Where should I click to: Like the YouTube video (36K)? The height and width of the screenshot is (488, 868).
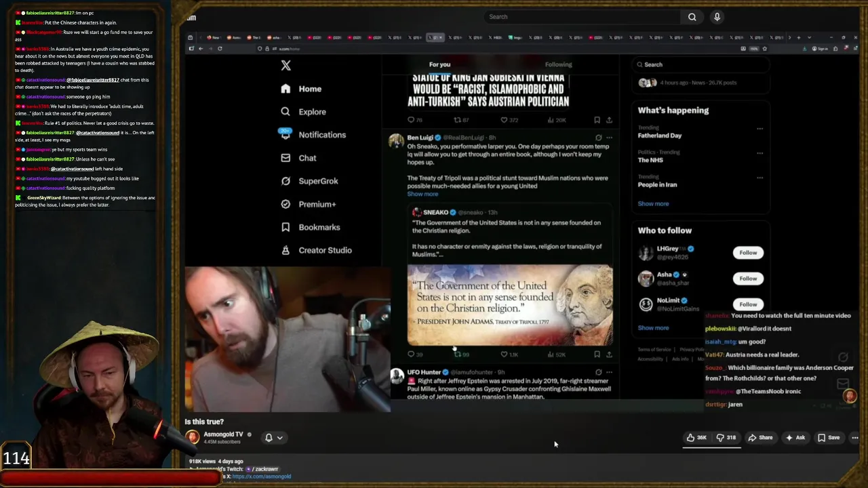[696, 438]
